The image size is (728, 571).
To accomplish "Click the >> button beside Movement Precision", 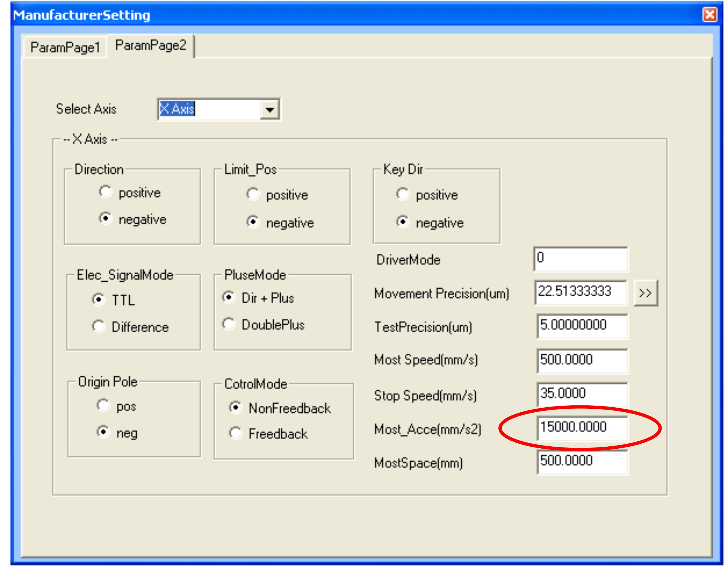I will tap(646, 293).
